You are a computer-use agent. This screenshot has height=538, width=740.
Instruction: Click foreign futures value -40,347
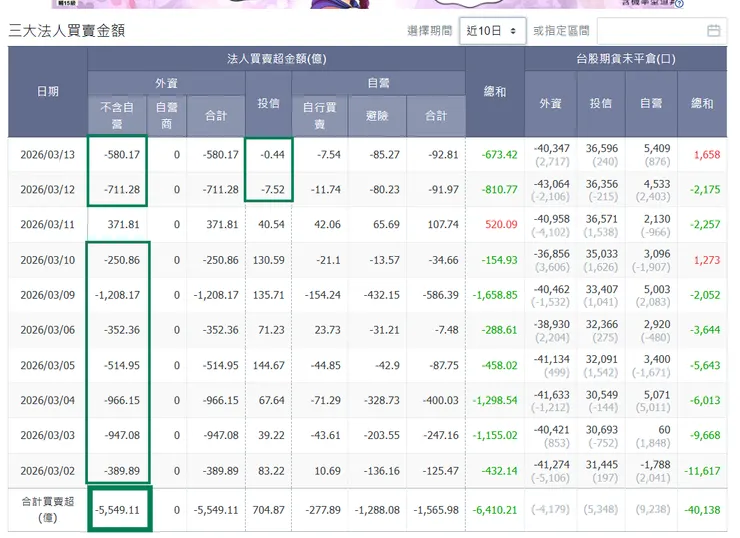[x=552, y=148]
